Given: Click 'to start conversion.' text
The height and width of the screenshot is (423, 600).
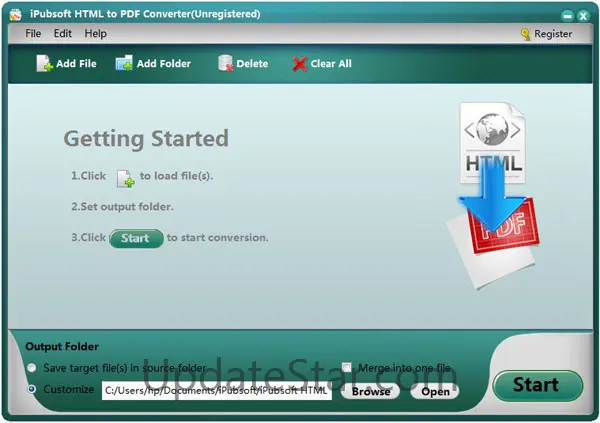Looking at the screenshot, I should (x=217, y=237).
